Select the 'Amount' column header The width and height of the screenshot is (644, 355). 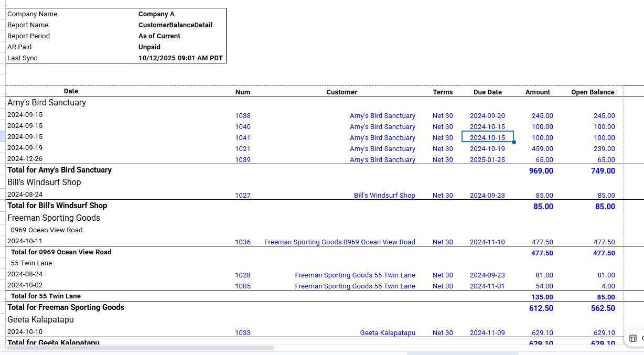point(538,92)
